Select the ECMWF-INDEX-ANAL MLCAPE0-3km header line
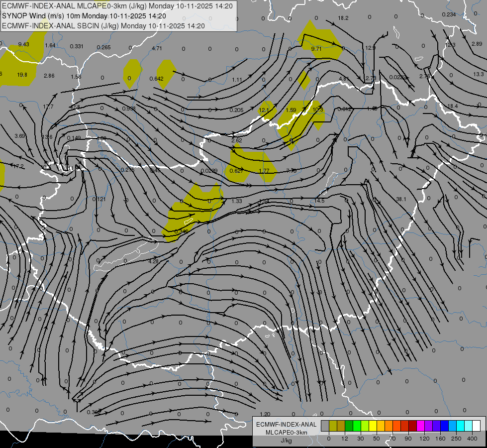Screen dimensions: 487x448 117,6
